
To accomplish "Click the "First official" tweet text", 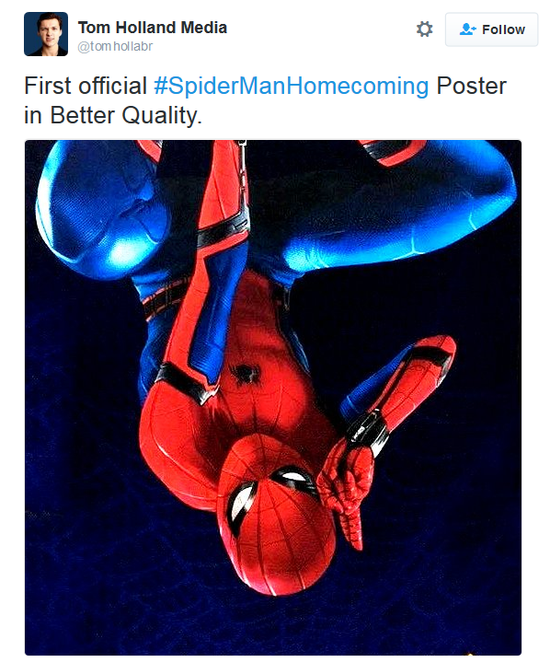I will [x=85, y=86].
